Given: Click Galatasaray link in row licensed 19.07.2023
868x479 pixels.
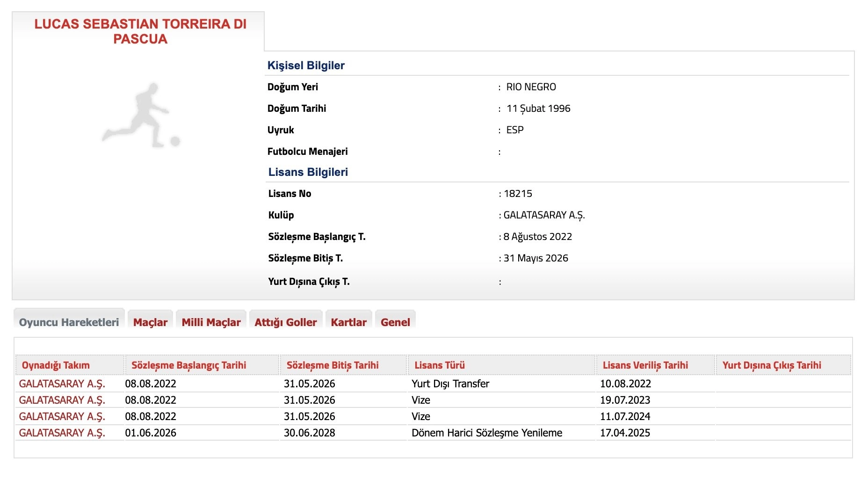Looking at the screenshot, I should pos(62,400).
